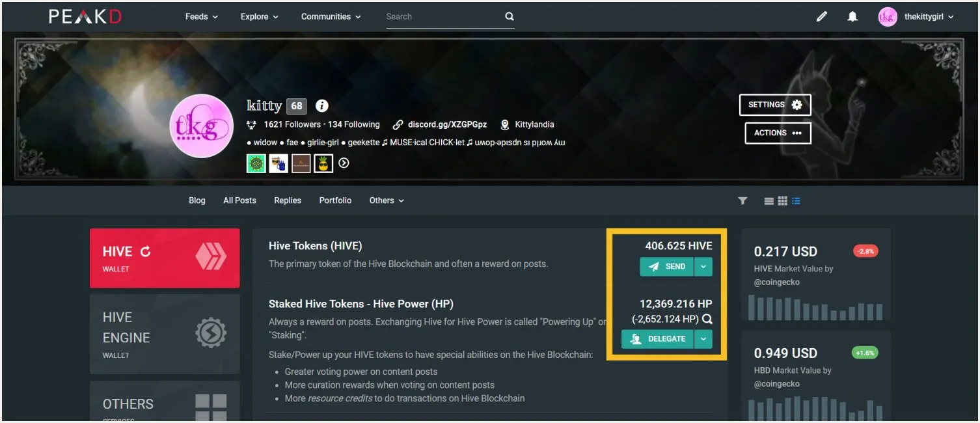The image size is (980, 423).
Task: Show more badges with the circled arrow
Action: point(344,163)
